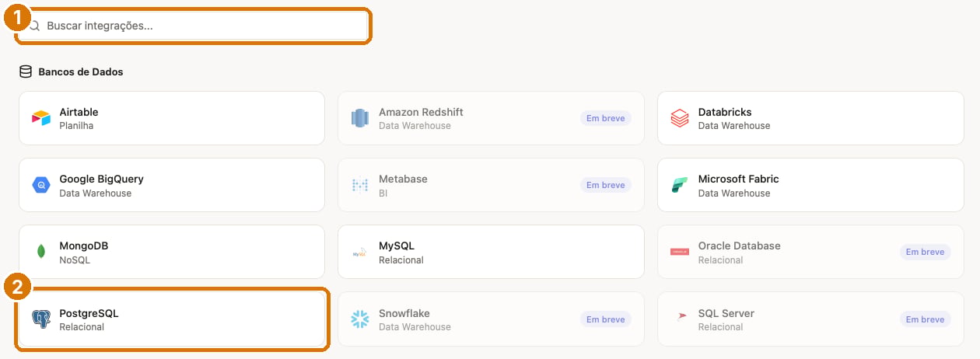
Task: Click the Amazon Redshift logo icon
Action: 360,118
